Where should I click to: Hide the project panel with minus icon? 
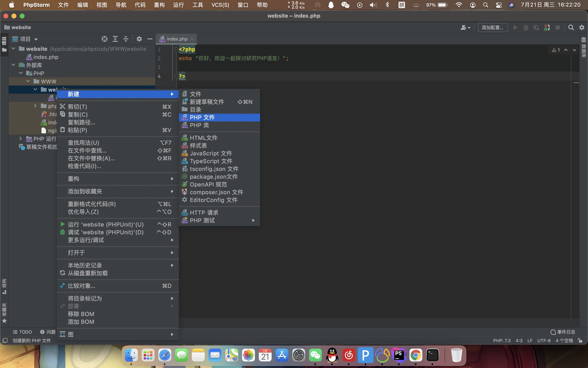pos(150,39)
